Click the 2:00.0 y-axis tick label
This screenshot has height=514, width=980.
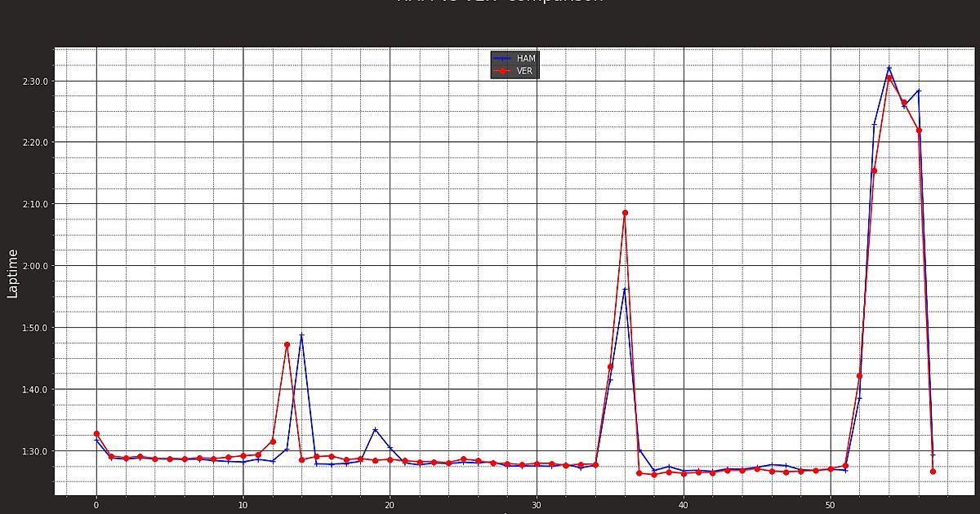pyautogui.click(x=33, y=266)
